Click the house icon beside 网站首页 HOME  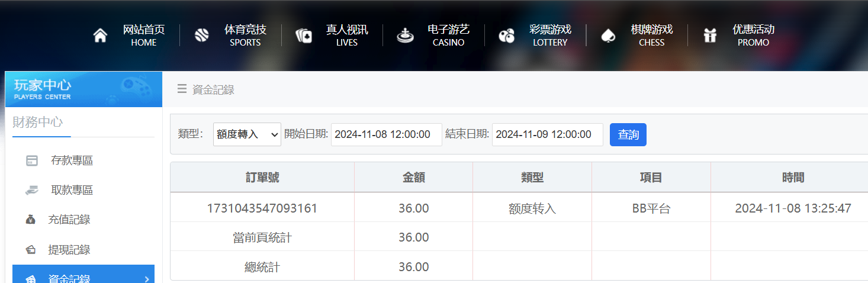click(101, 36)
